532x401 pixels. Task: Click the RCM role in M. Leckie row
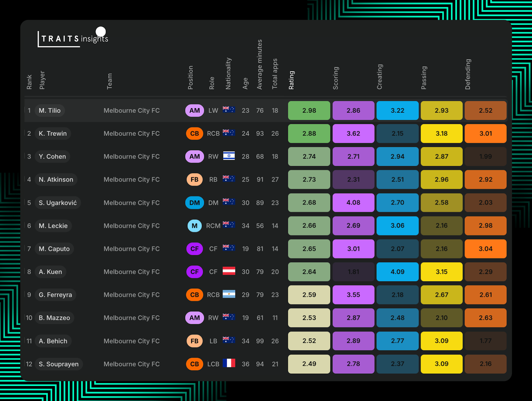(213, 226)
